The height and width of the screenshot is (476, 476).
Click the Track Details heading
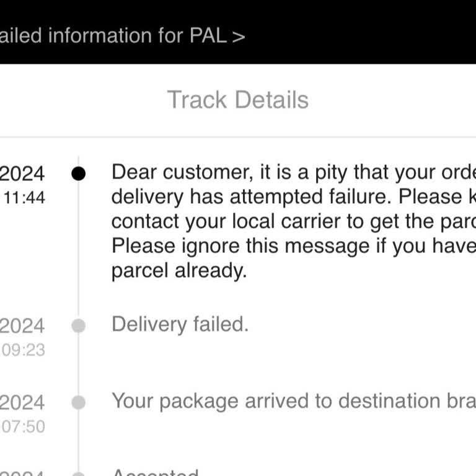pyautogui.click(x=238, y=100)
